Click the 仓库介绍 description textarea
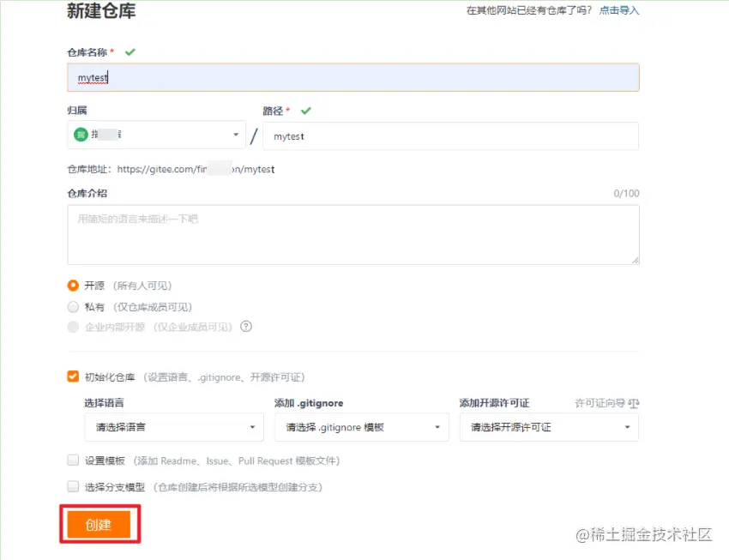This screenshot has width=729, height=560. tap(352, 235)
